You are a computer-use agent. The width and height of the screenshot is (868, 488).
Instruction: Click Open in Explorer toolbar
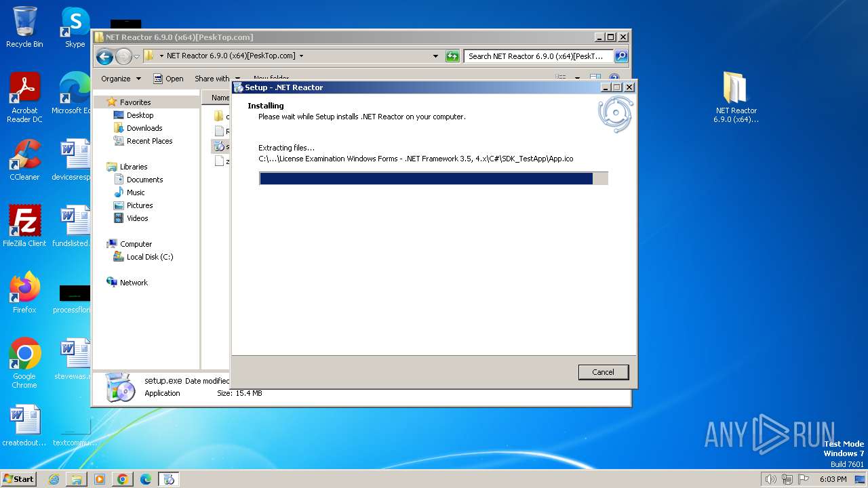coord(168,79)
